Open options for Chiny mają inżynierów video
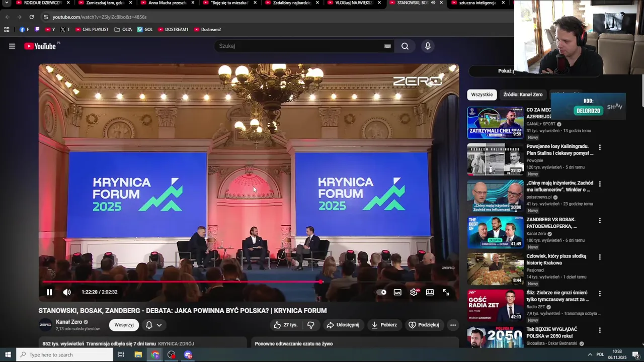 pos(600,184)
